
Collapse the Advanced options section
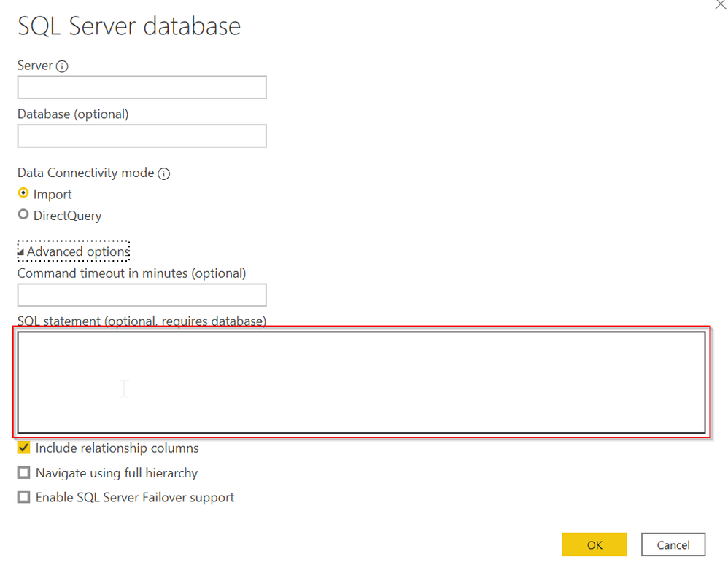coord(74,251)
